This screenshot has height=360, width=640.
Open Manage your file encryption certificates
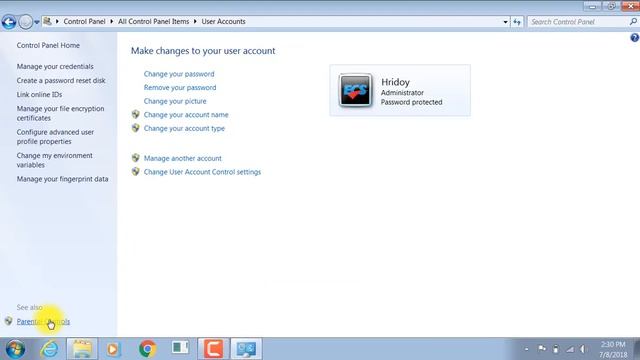[x=60, y=113]
